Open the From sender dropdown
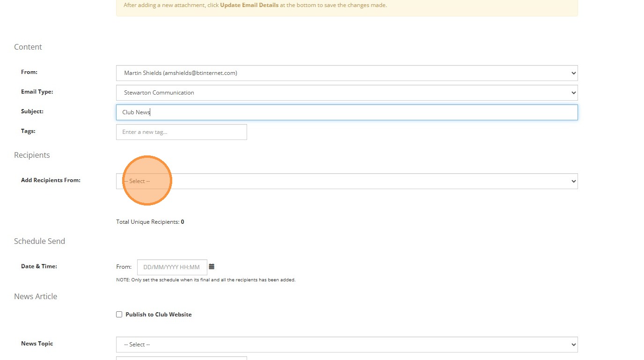This screenshot has width=644, height=360. (347, 73)
